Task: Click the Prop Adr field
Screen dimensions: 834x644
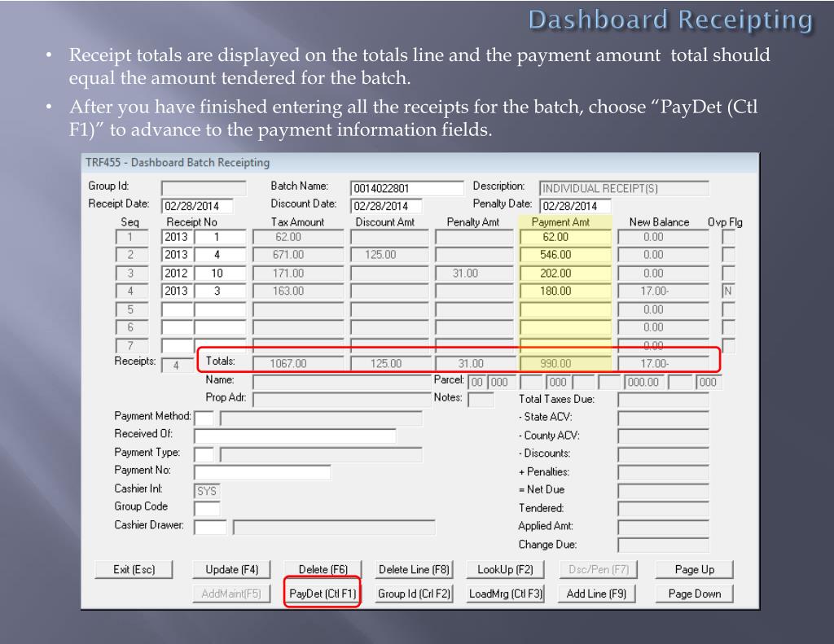Action: point(341,400)
